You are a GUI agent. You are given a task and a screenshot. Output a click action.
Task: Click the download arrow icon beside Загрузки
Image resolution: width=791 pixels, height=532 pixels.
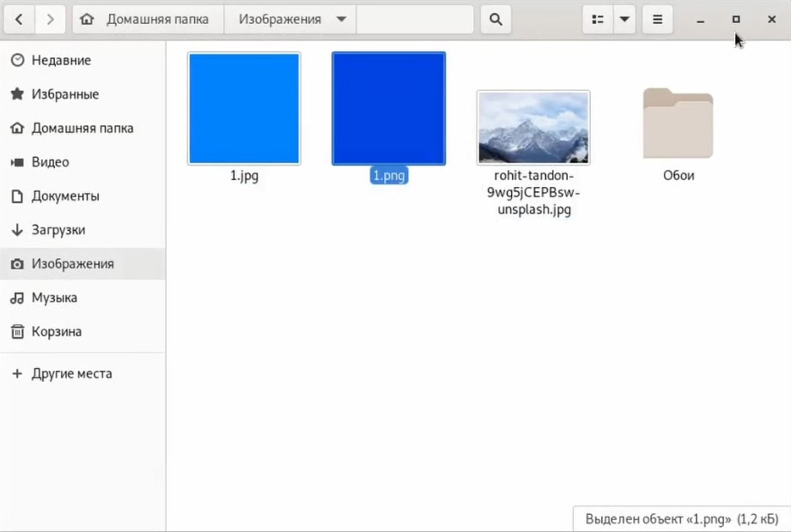click(18, 230)
